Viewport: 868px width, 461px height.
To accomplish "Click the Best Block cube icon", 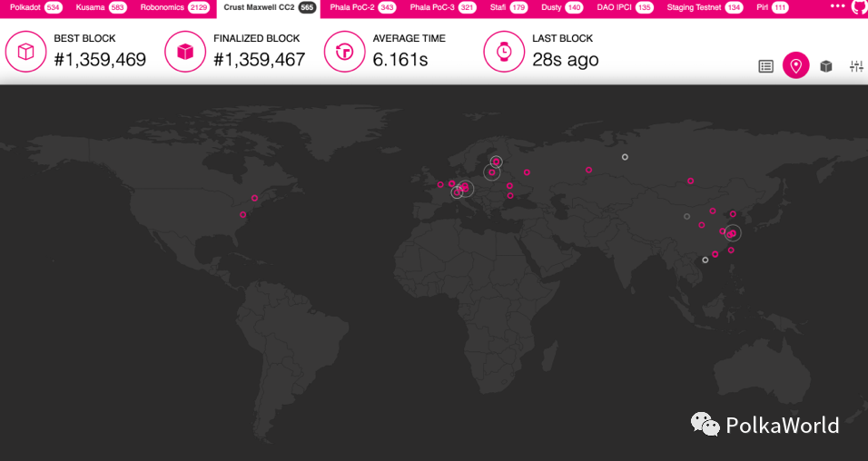I will (x=26, y=52).
